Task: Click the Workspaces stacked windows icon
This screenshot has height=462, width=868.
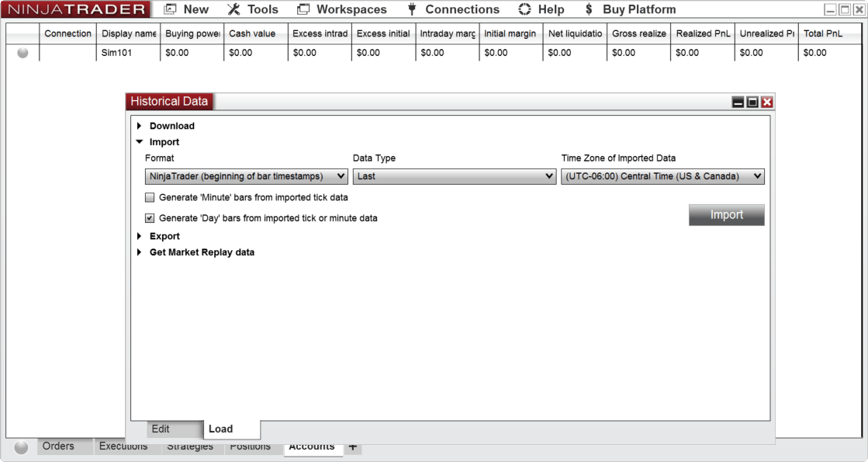Action: tap(303, 9)
